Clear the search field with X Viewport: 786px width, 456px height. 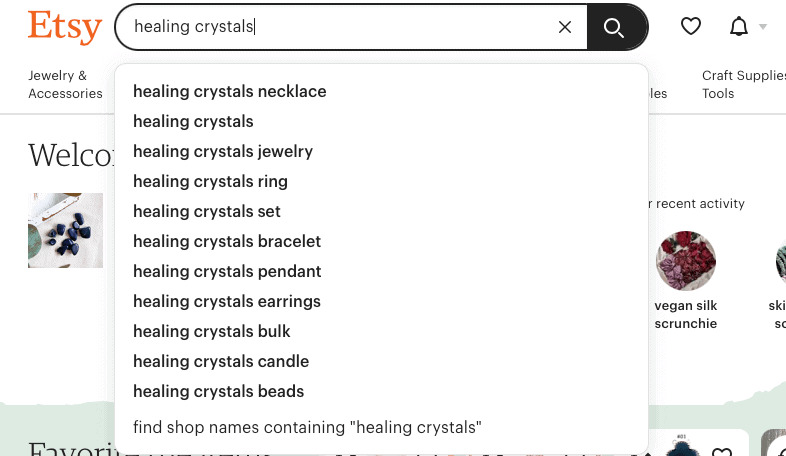point(565,27)
